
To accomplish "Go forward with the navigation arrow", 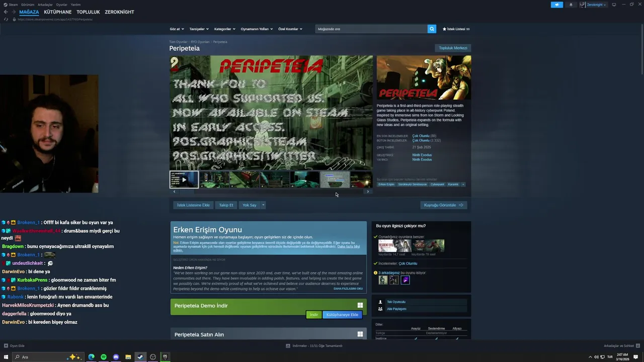I will [x=14, y=12].
